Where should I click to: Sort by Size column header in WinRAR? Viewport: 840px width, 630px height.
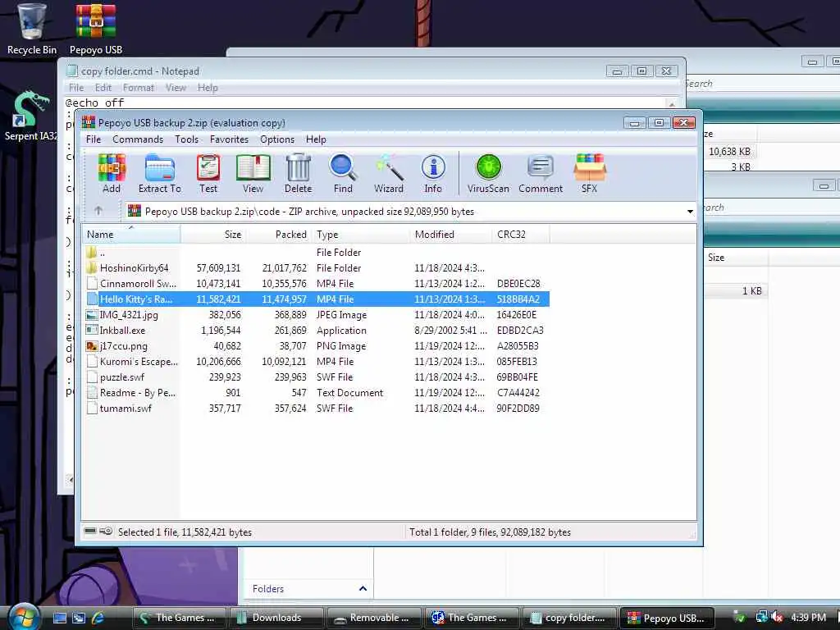pos(212,234)
